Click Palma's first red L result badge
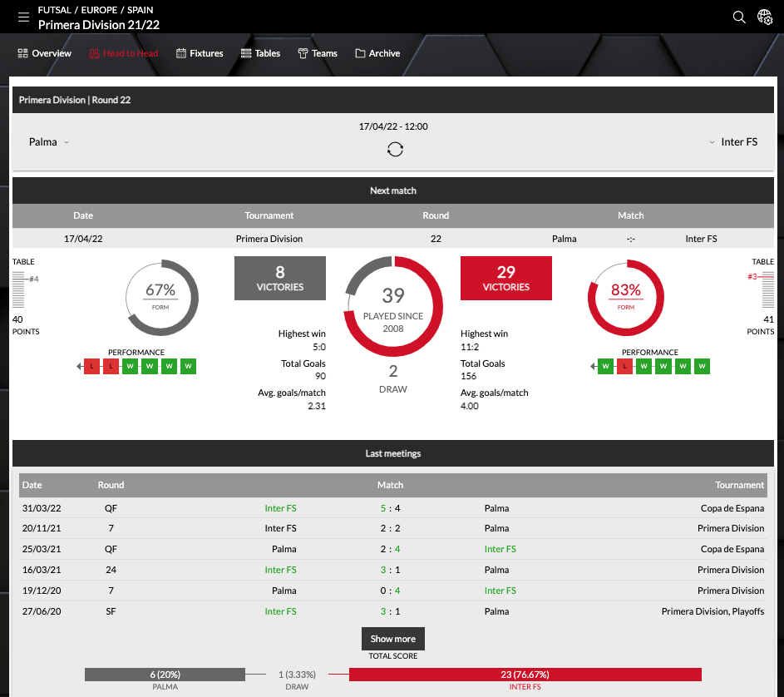This screenshot has height=697, width=784. pos(91,366)
